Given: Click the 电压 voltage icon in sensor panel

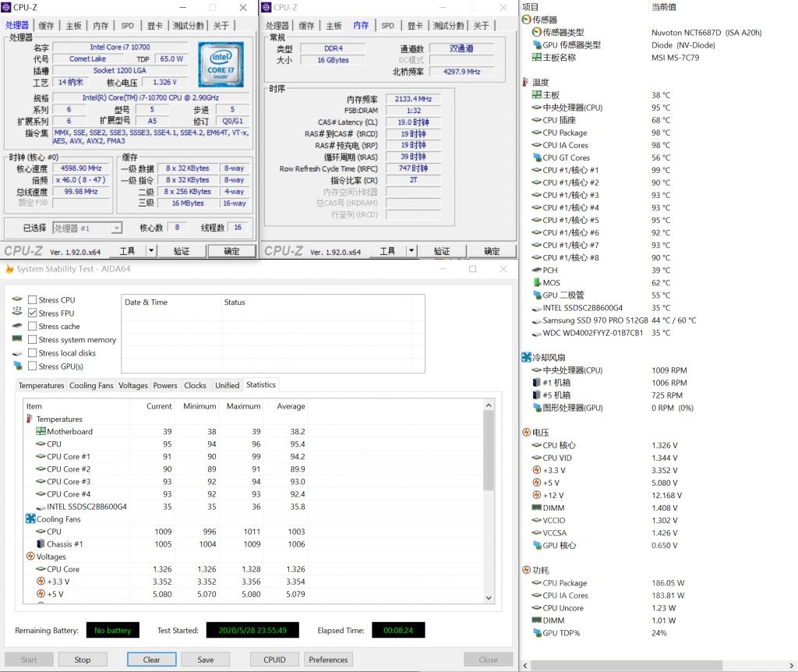Looking at the screenshot, I should 526,432.
